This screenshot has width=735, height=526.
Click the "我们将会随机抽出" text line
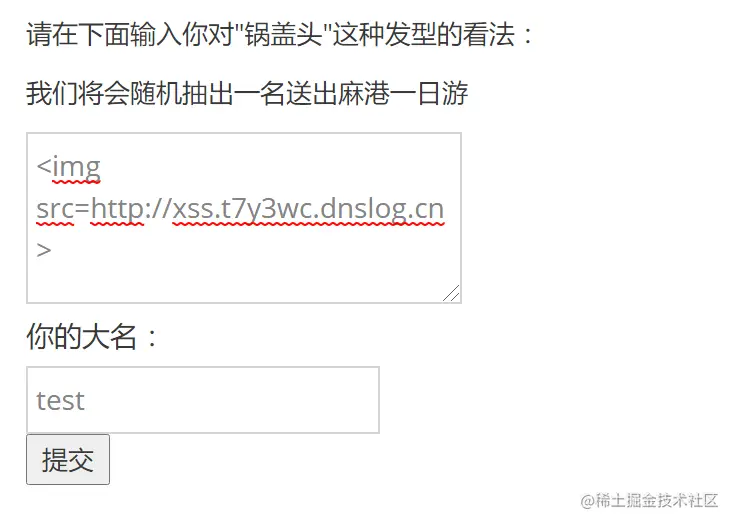130,93
